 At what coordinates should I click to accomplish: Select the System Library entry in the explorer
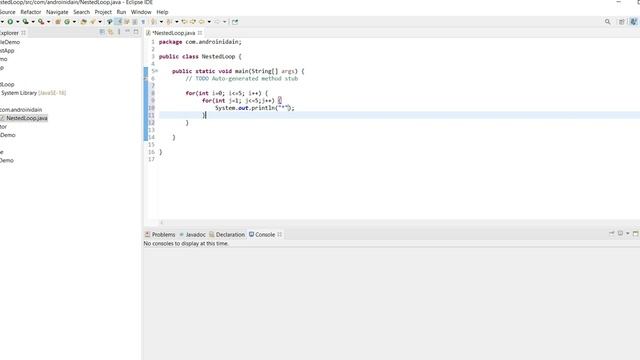point(33,93)
